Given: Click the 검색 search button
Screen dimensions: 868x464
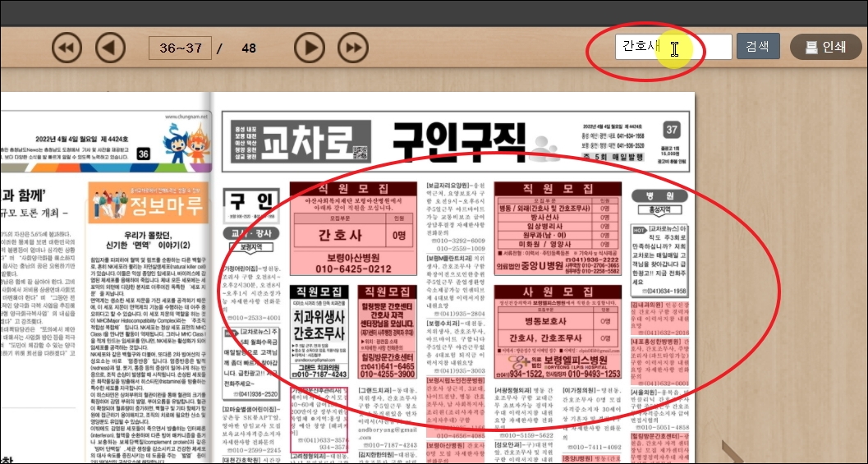Looking at the screenshot, I should click(758, 47).
